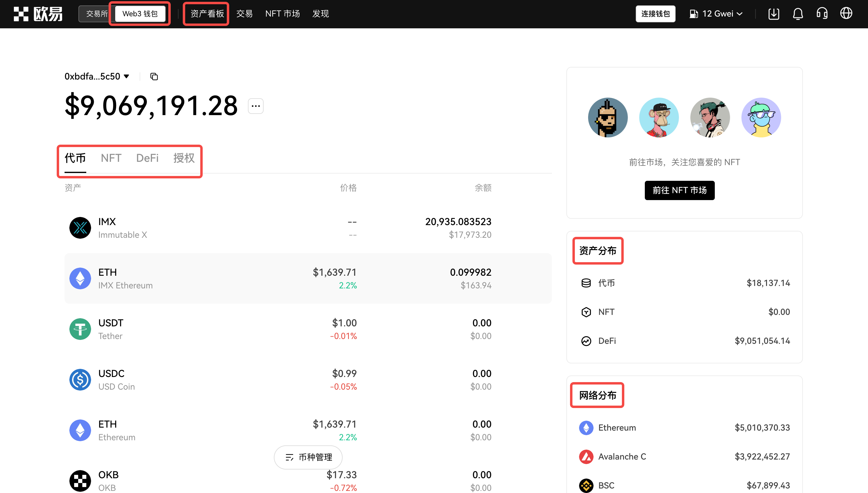Open the notifications bell
Image resolution: width=868 pixels, height=493 pixels.
(798, 14)
